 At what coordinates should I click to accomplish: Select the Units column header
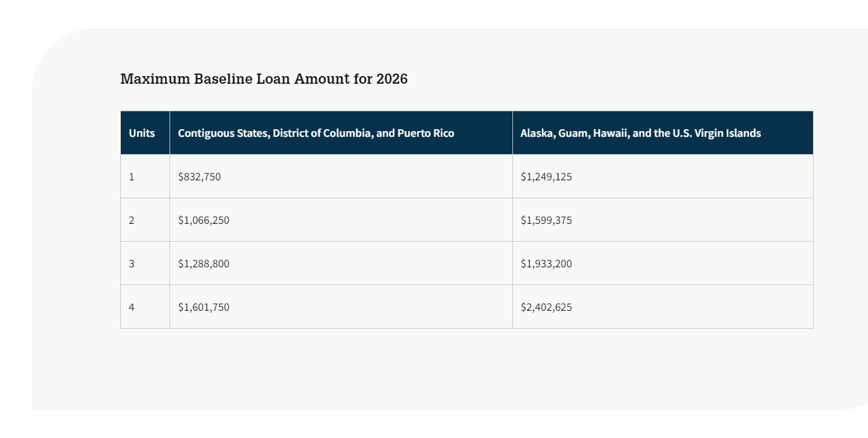coord(142,133)
